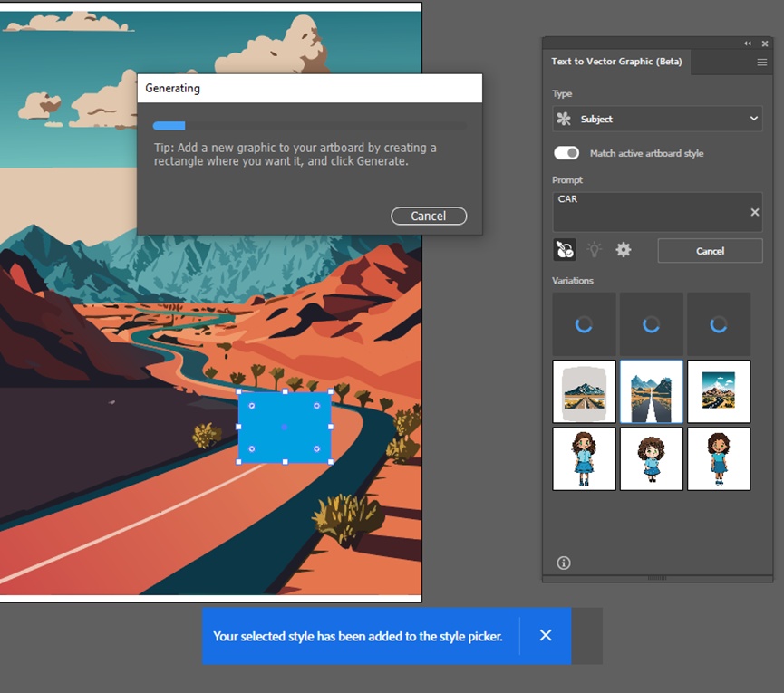784x693 pixels.
Task: Close the Text to Vector Graphic panel
Action: pos(764,44)
